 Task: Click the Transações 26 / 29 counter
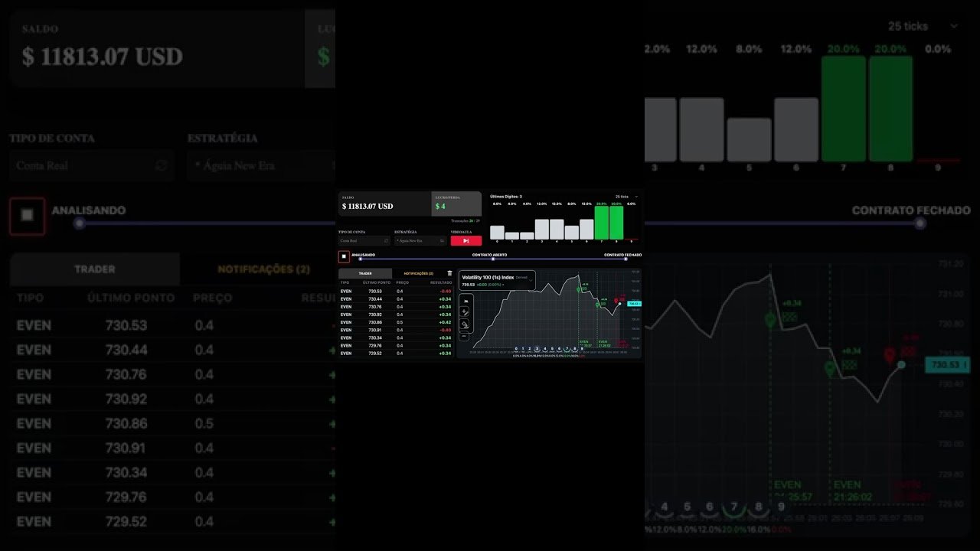point(465,221)
